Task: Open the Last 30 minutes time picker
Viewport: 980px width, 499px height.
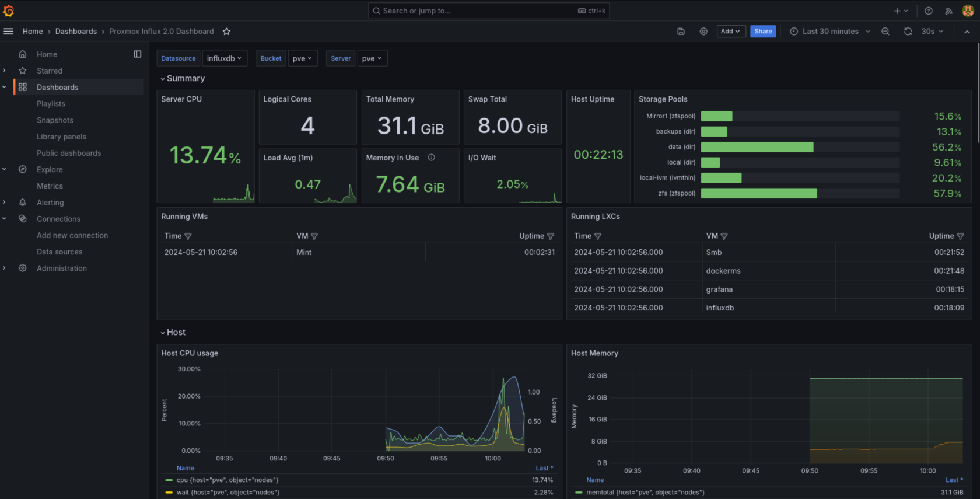Action: (829, 32)
